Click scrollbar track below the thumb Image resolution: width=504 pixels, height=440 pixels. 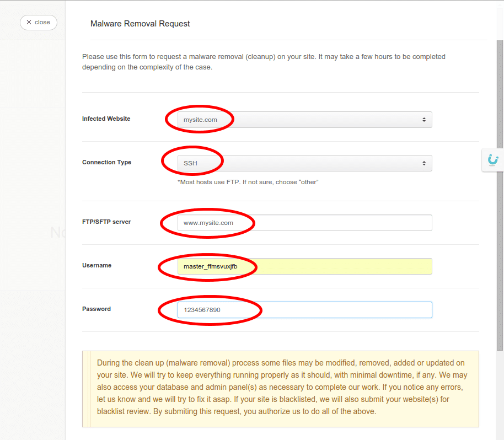(500, 397)
